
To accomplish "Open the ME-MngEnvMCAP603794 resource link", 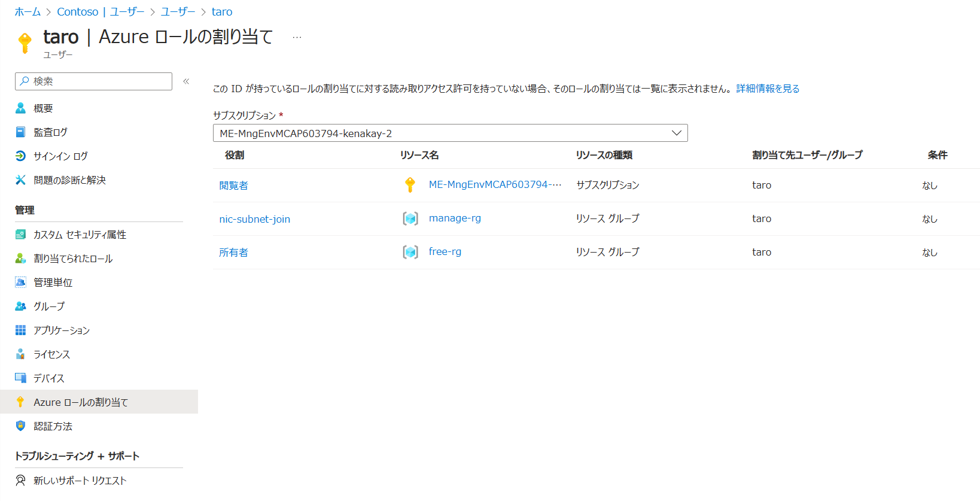I will [x=495, y=184].
